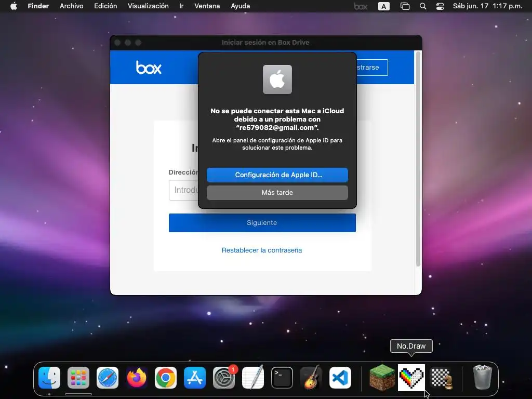Open the Trash in the Dock

point(482,377)
